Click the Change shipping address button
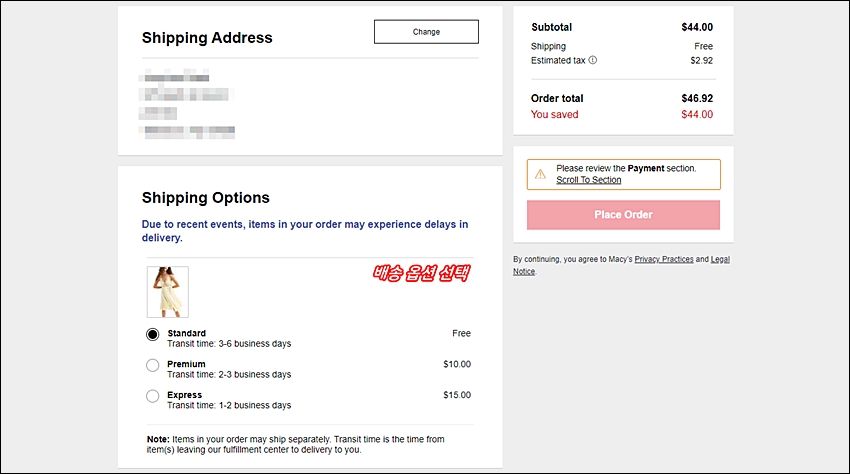 426,32
